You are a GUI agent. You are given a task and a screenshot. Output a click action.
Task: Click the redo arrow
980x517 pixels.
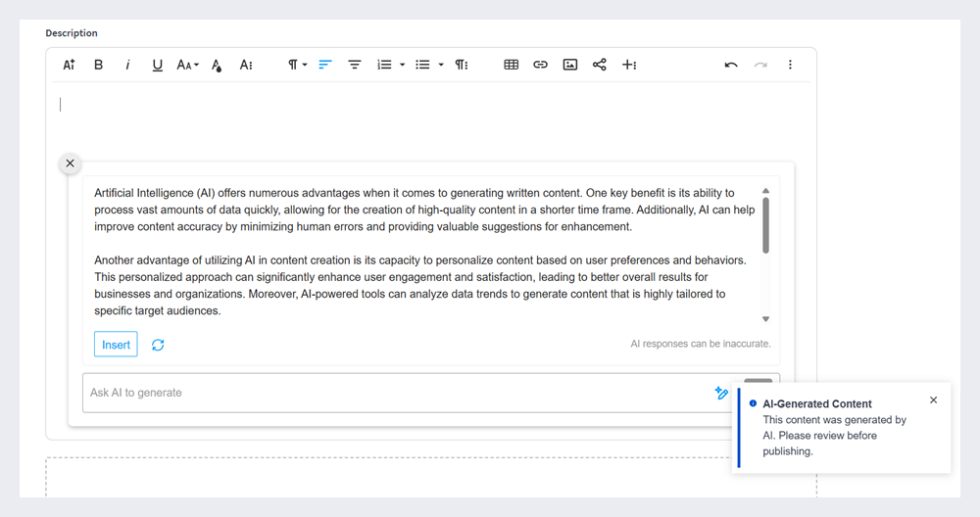click(x=760, y=65)
